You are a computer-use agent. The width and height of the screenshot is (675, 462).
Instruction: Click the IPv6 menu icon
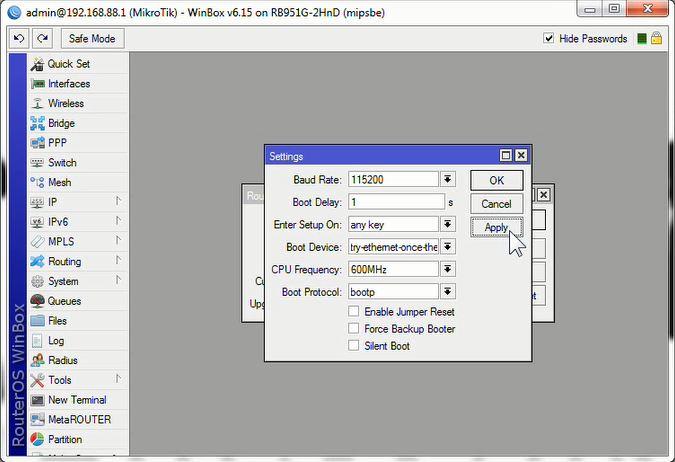coord(37,222)
